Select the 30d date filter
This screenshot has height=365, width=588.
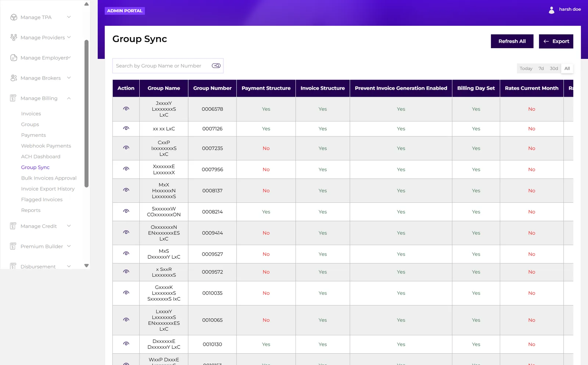[554, 68]
